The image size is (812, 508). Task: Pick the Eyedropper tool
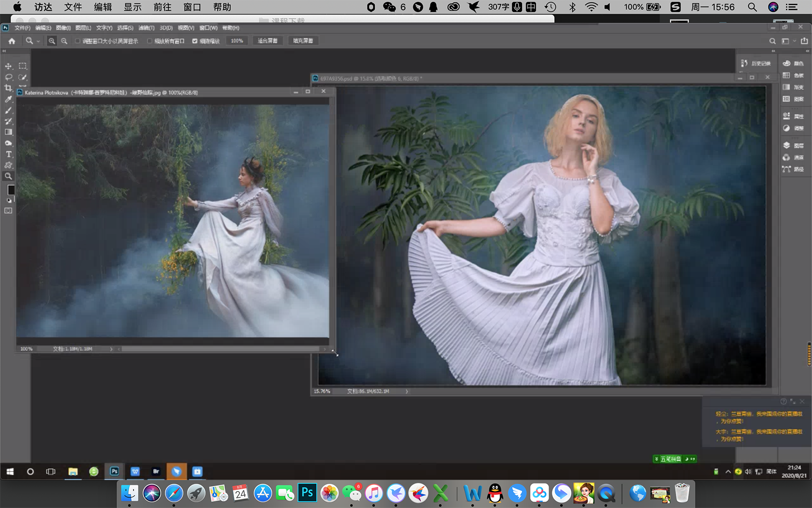tap(8, 99)
